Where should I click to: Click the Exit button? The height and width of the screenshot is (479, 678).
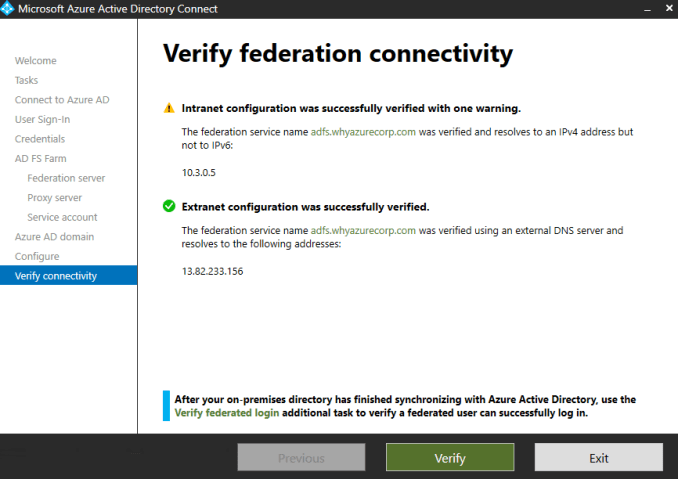tap(598, 457)
